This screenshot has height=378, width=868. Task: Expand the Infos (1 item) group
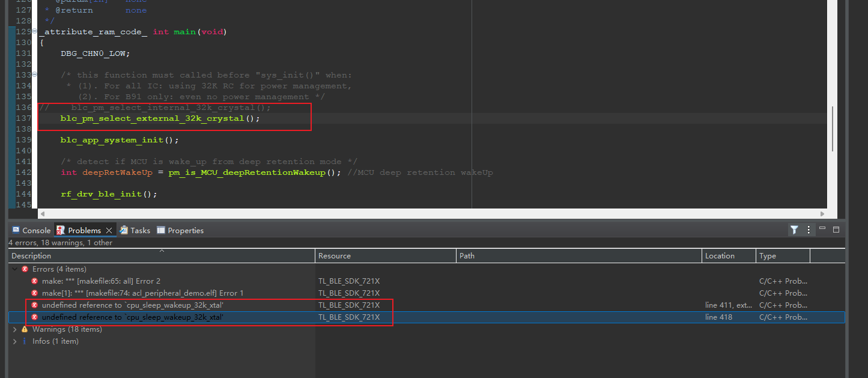click(x=15, y=341)
